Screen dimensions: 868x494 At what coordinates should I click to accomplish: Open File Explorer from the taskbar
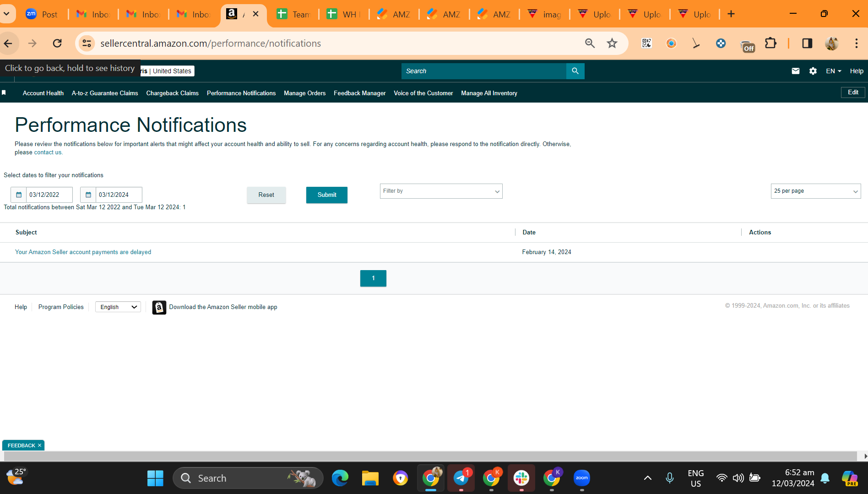[x=370, y=478]
